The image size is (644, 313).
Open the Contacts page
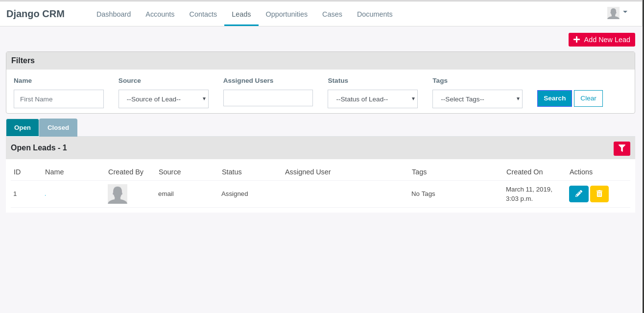203,14
